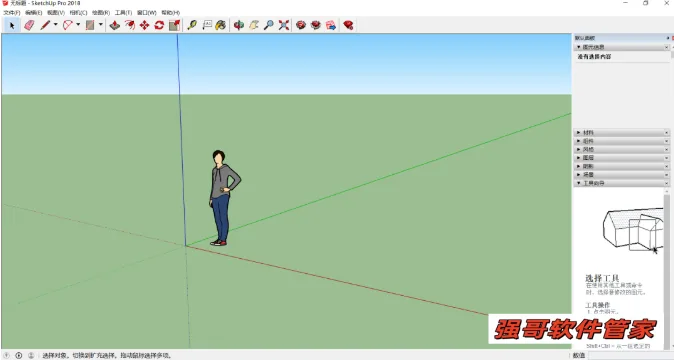Open the Line tool dropdown arrow
Viewport: 674px width, 360px height.
[55, 25]
